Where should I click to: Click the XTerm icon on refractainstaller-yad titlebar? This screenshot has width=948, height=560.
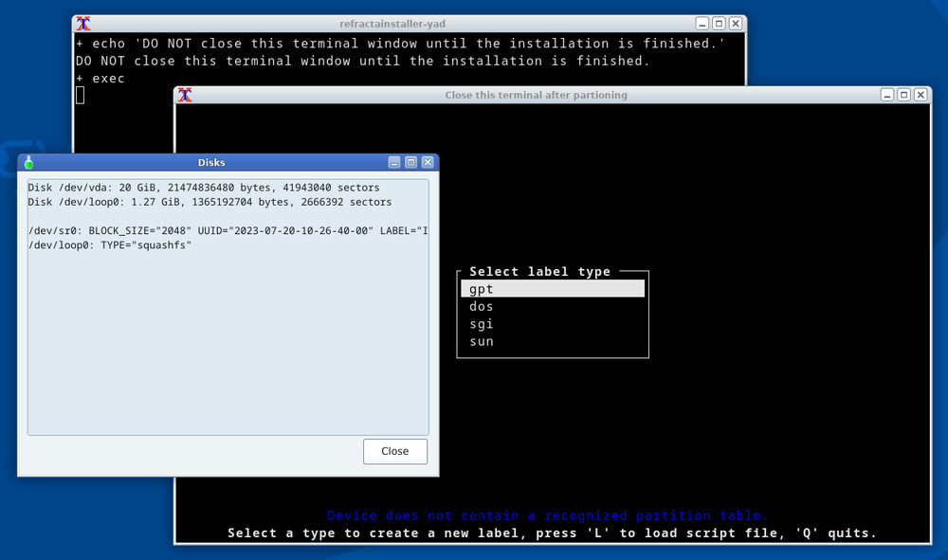click(x=83, y=23)
